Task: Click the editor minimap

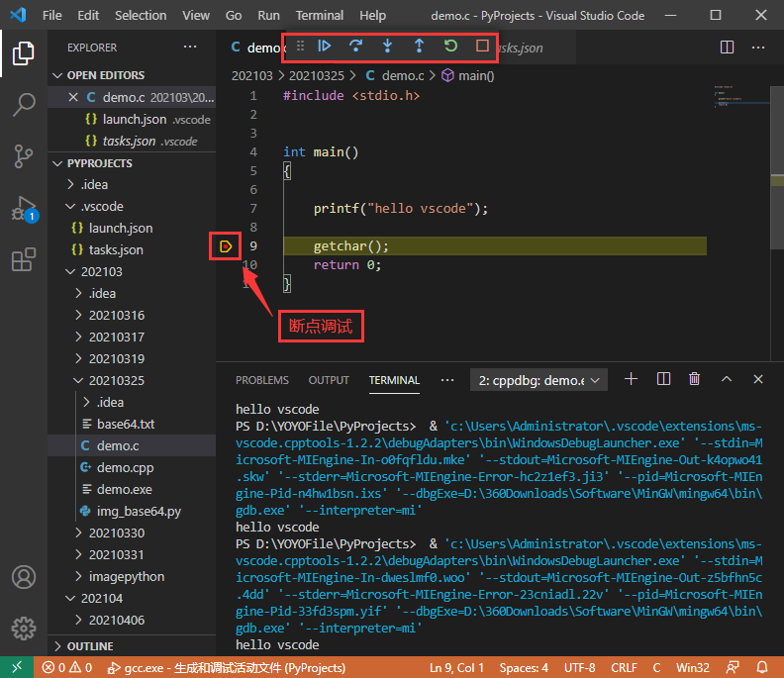Action: point(741,96)
